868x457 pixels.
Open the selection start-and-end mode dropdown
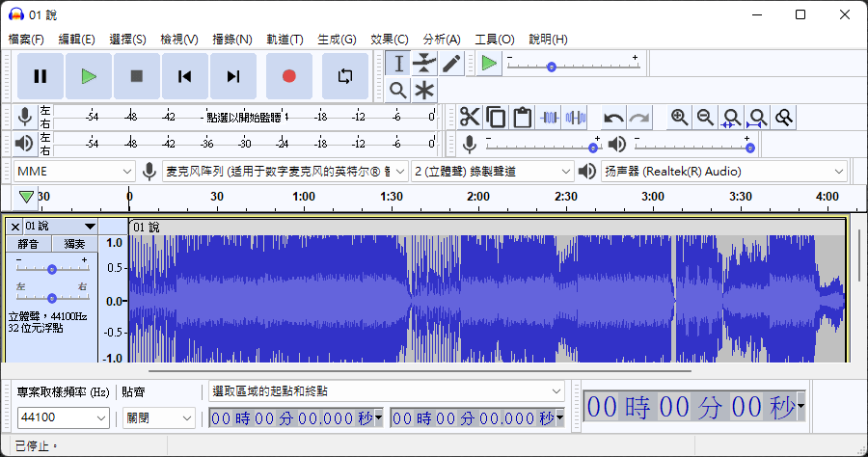387,391
